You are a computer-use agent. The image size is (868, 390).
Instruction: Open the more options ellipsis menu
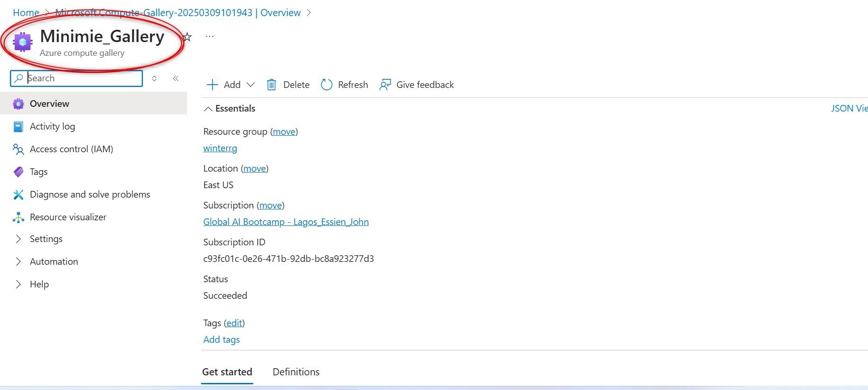coord(210,36)
